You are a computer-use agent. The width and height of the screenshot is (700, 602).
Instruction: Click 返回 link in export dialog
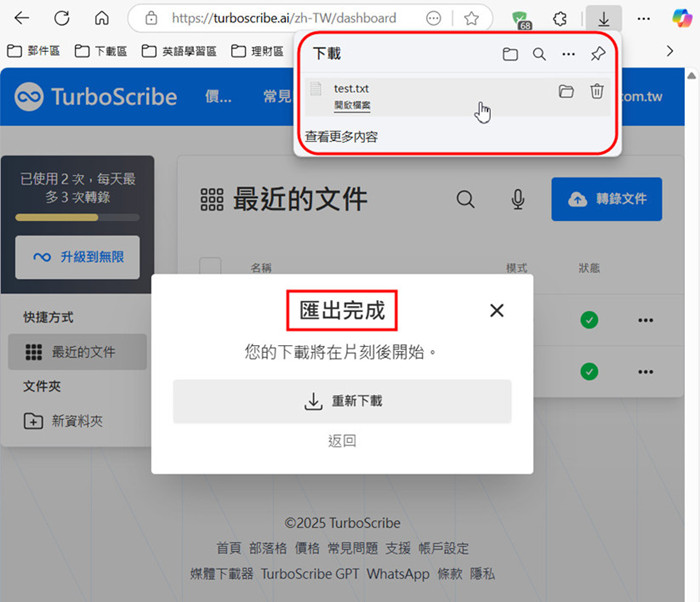(342, 441)
